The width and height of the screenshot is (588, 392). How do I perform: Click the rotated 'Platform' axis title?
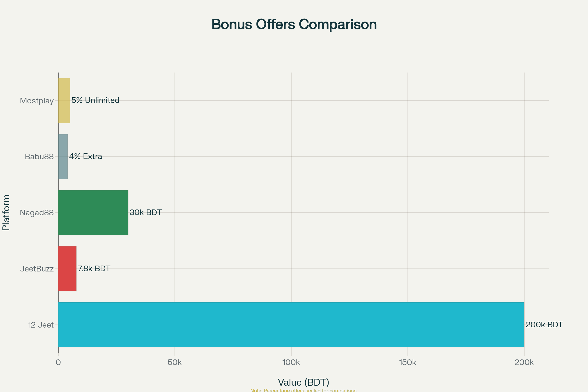[6, 212]
